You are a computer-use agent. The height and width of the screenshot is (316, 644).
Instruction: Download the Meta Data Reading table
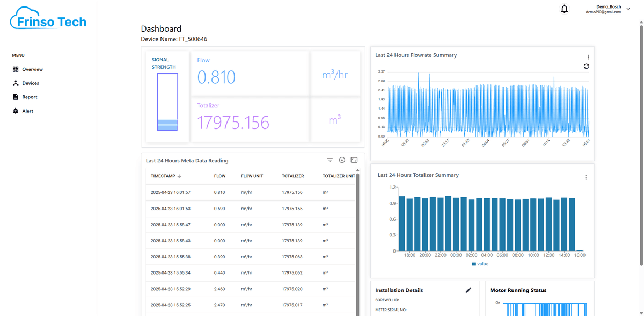pos(342,160)
